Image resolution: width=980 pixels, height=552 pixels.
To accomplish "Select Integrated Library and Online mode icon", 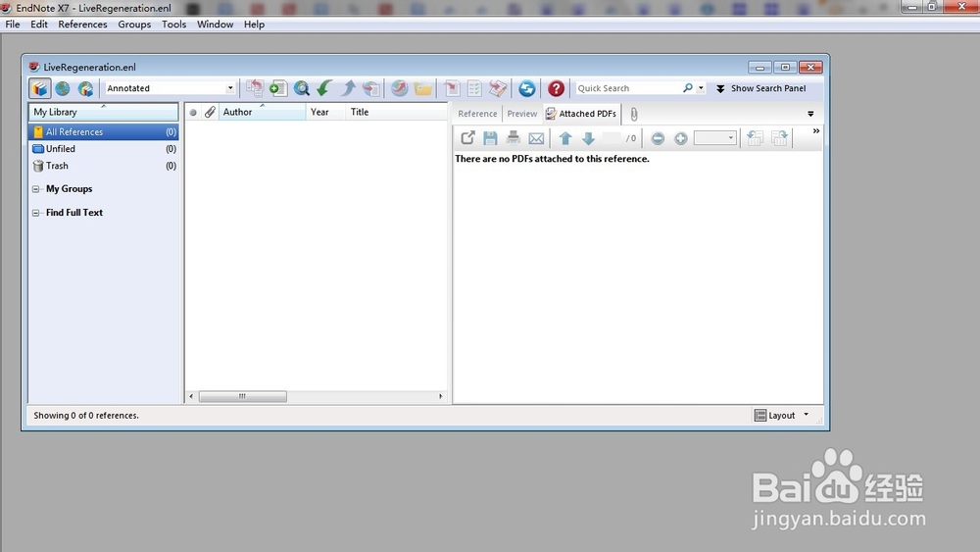I will click(x=85, y=88).
